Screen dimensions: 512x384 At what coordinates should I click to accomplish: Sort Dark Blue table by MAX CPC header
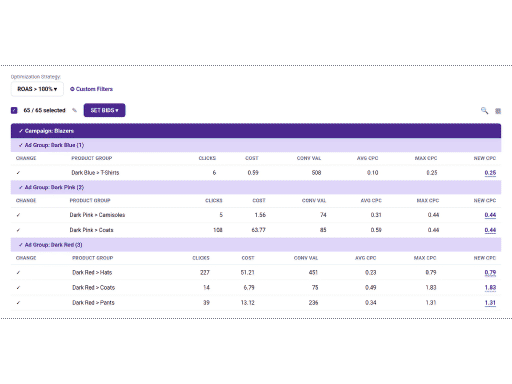426,158
